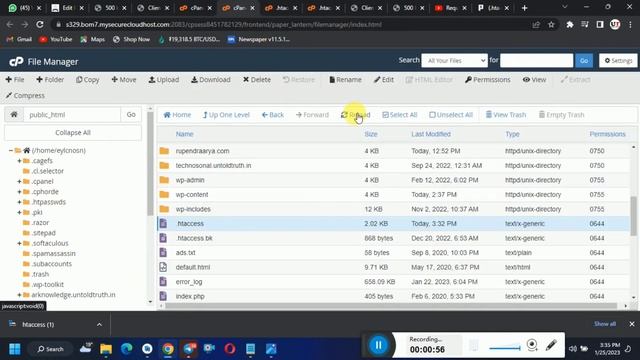Go Up One Level
The width and height of the screenshot is (640, 360).
coord(226,115)
